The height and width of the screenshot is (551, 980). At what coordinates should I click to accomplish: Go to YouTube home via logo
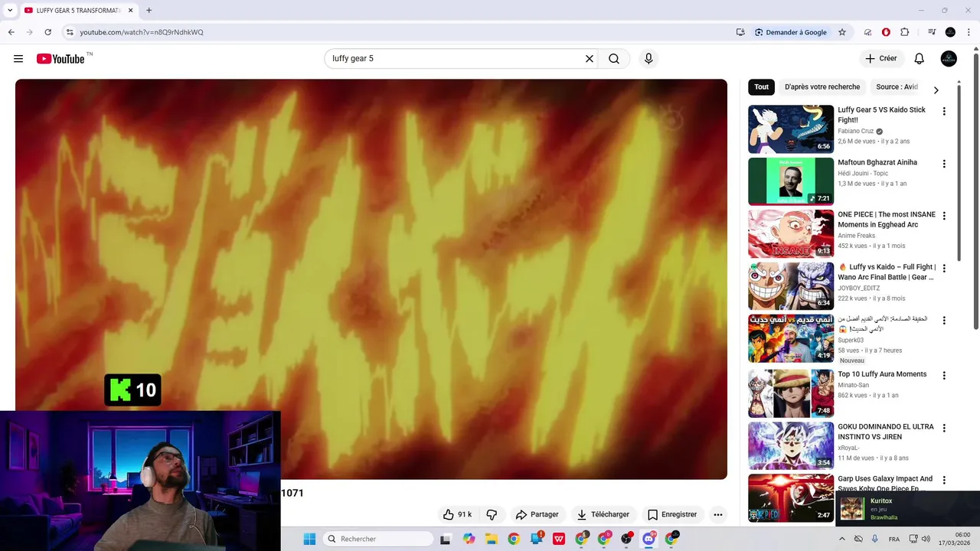coord(60,59)
